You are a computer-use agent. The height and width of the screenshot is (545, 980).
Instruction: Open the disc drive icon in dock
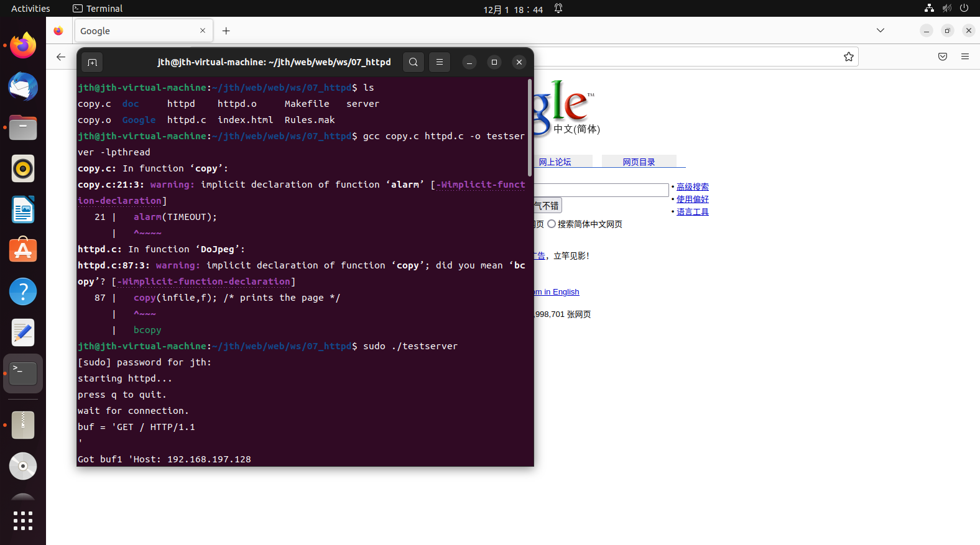[23, 466]
